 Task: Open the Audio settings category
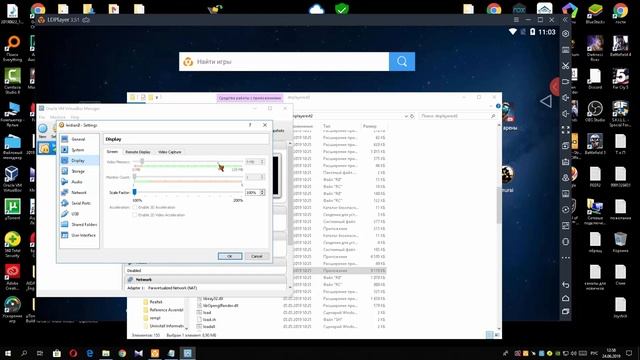[79, 182]
